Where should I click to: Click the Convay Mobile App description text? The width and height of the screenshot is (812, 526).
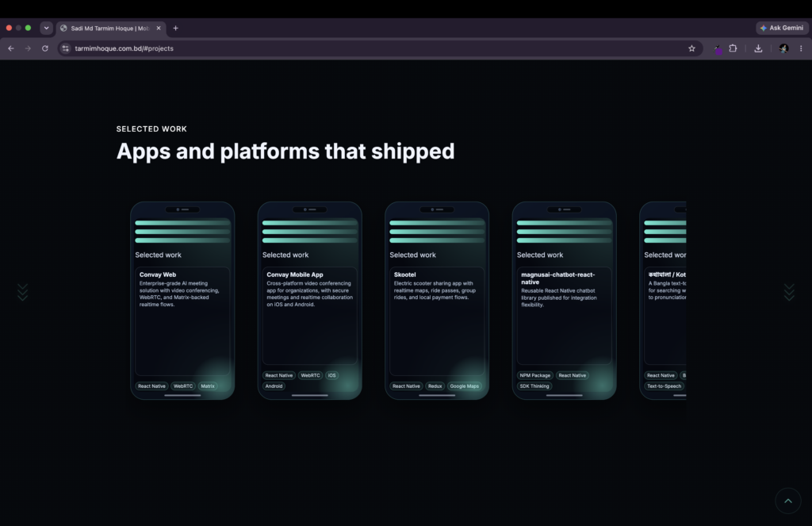coord(310,294)
